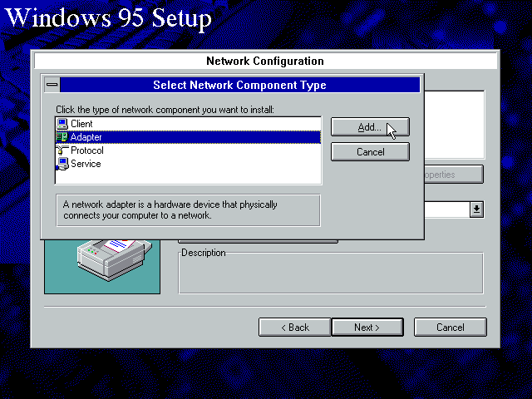The height and width of the screenshot is (399, 532).
Task: Open the dialog system menu box
Action: tap(52, 85)
